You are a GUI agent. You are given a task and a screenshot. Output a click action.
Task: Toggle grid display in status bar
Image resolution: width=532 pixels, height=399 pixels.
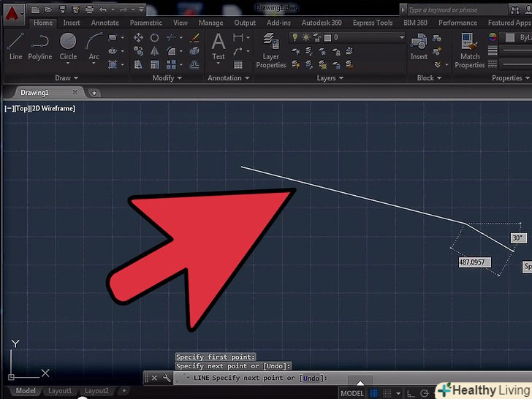pyautogui.click(x=374, y=393)
